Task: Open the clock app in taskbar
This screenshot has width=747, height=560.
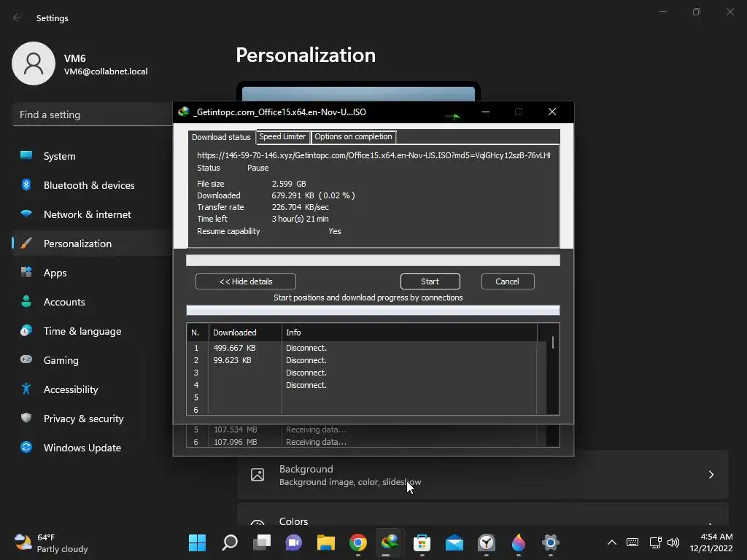Action: (x=487, y=542)
